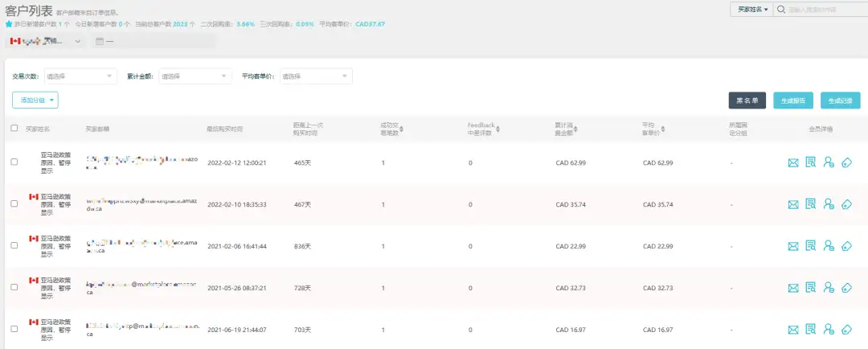Viewport: 868px width, 349px height.
Task: Click the calendar icon in the date range field
Action: (x=100, y=41)
